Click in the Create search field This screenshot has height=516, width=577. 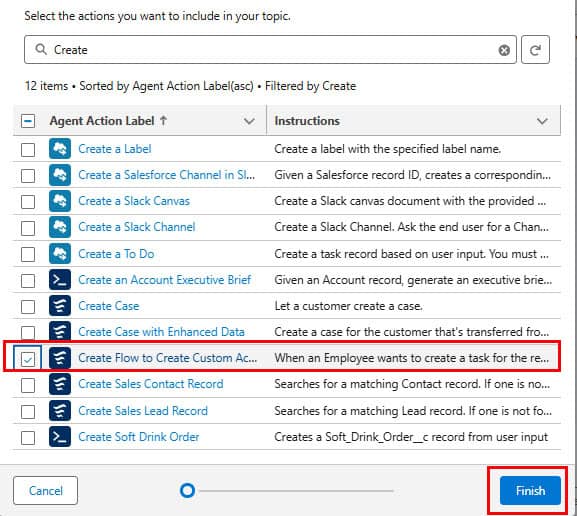point(270,50)
